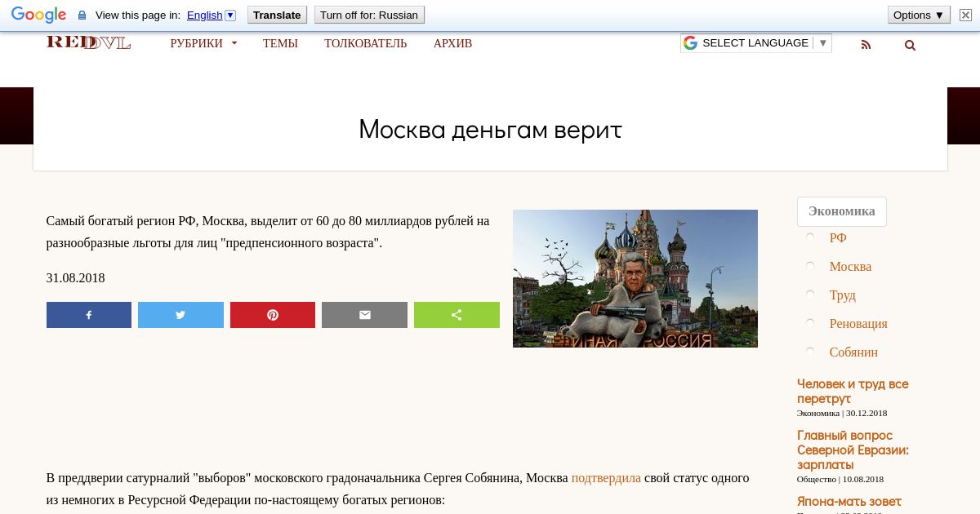Click the article title Москва деньгам верит
The height and width of the screenshot is (514, 980).
coord(490,130)
